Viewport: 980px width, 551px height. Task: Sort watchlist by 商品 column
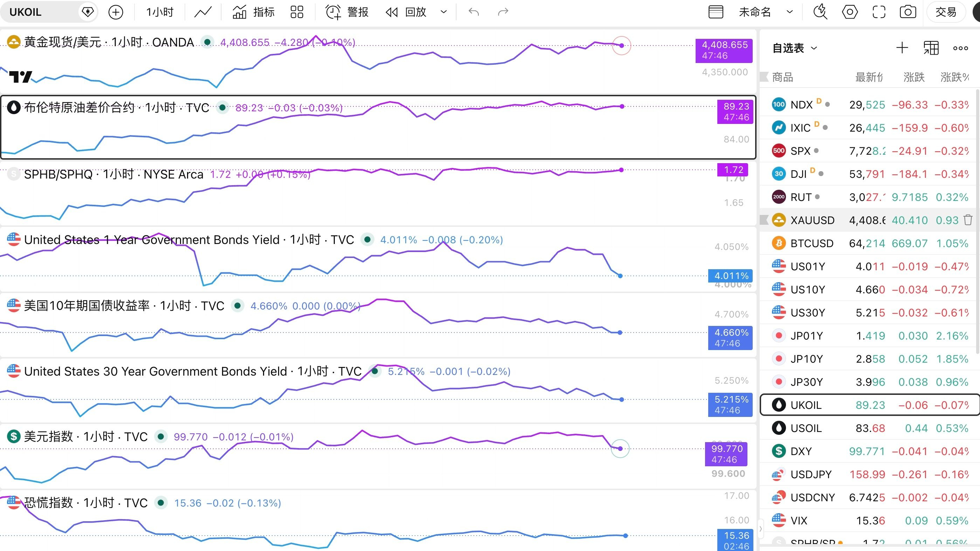point(782,78)
